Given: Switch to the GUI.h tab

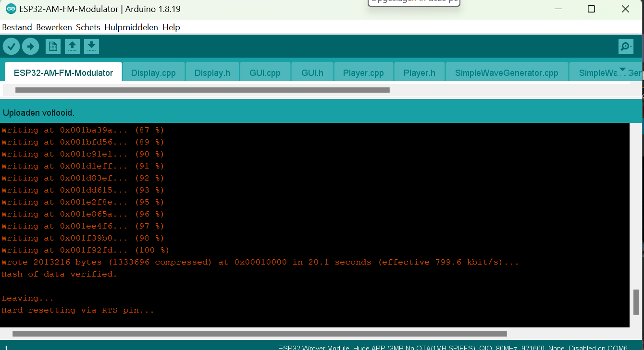Looking at the screenshot, I should [x=312, y=72].
